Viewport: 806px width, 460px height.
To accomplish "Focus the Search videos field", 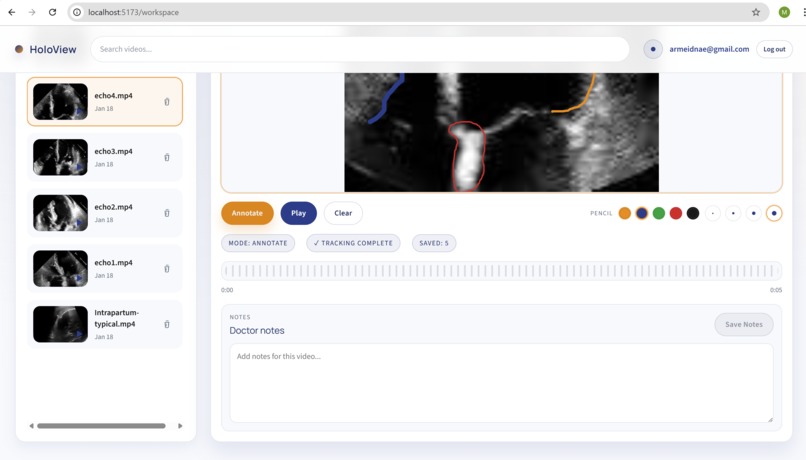I will (360, 49).
